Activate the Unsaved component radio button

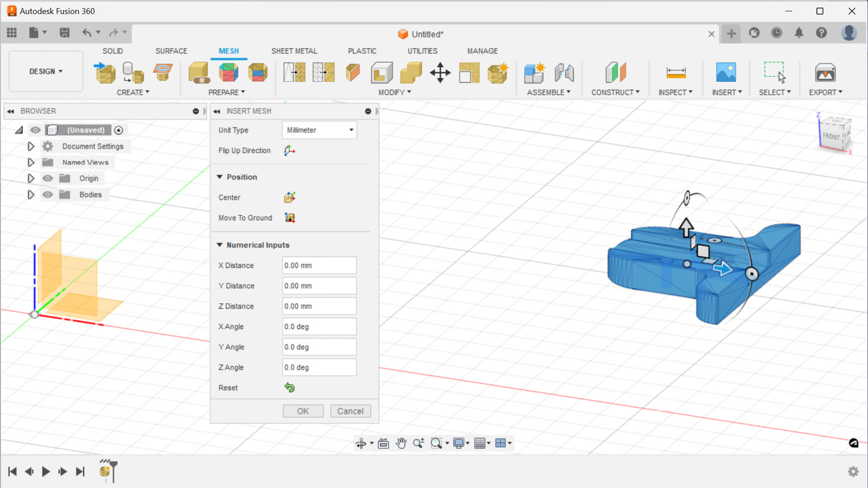(x=119, y=130)
